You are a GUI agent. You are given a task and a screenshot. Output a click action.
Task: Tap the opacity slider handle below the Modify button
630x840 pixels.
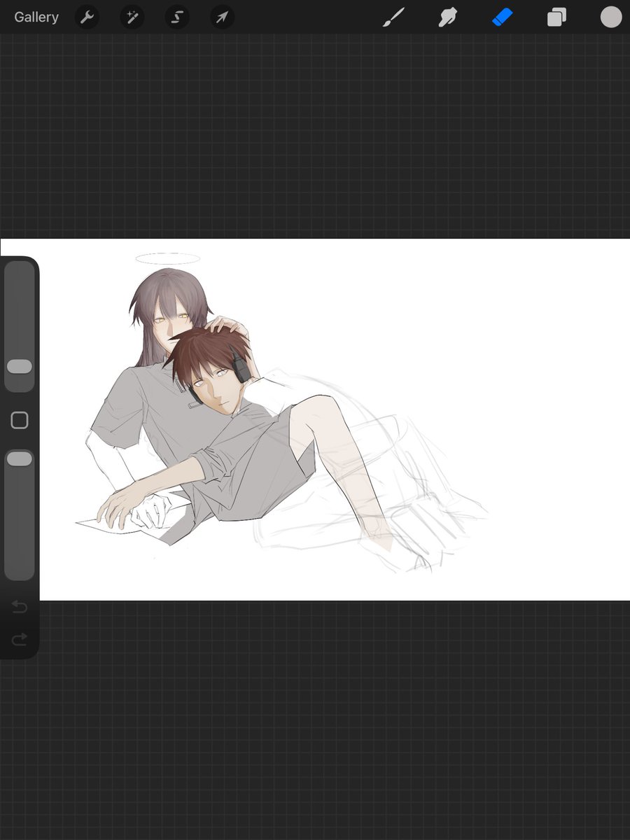tap(20, 458)
